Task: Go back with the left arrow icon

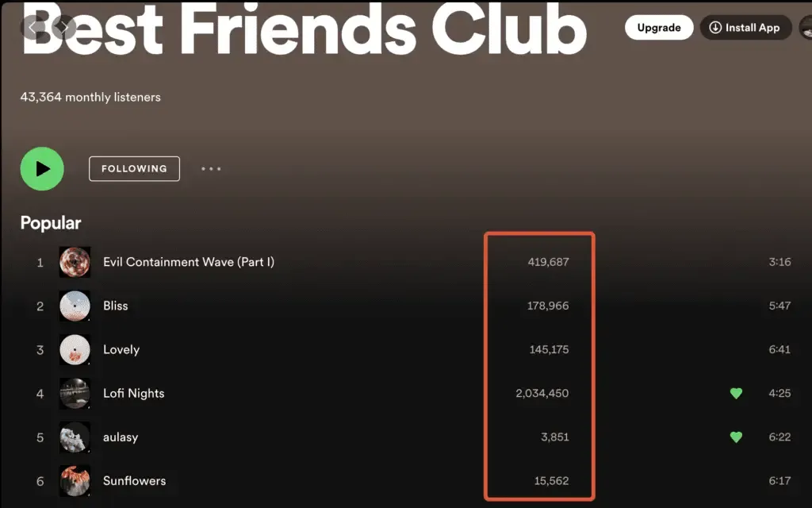Action: [33, 27]
